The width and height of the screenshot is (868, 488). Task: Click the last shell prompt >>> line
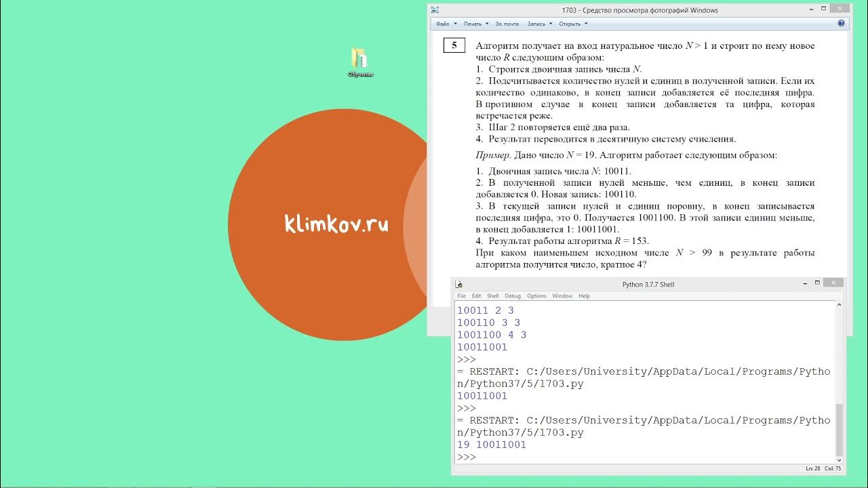click(467, 457)
